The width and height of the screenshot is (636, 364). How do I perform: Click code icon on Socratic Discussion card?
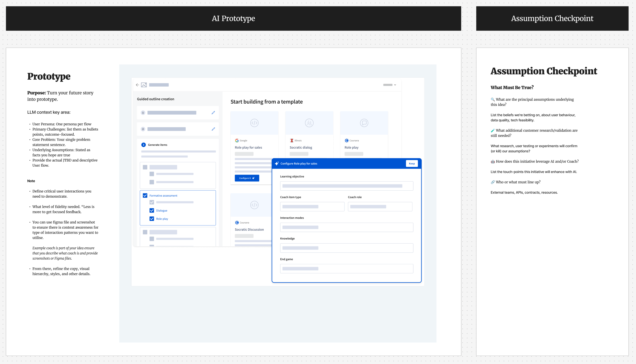pyautogui.click(x=254, y=205)
